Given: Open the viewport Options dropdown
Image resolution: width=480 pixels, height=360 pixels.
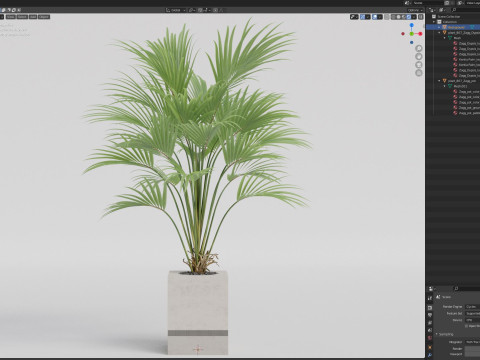Looking at the screenshot, I should 415,10.
